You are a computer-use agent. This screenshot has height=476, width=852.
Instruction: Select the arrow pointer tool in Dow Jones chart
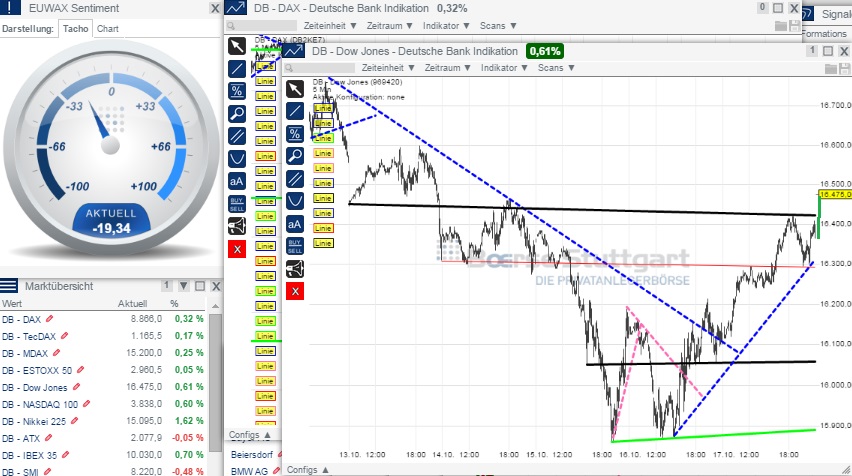(295, 89)
